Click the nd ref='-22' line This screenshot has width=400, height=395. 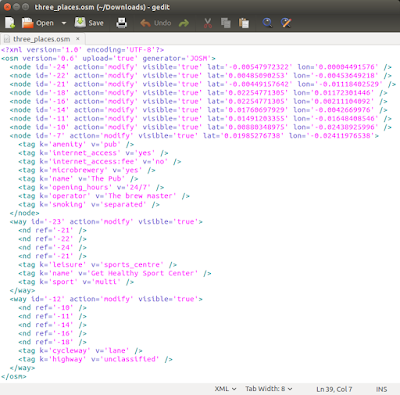(x=52, y=239)
